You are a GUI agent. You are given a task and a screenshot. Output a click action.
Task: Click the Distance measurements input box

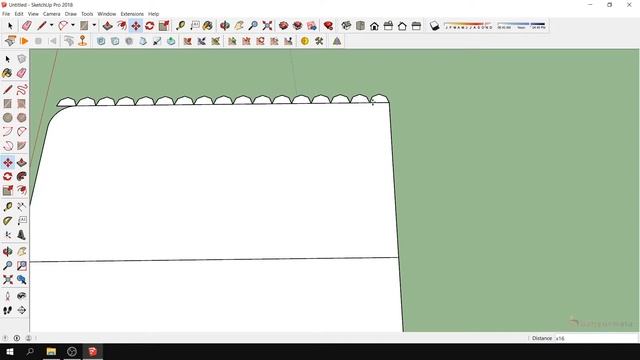[595, 338]
